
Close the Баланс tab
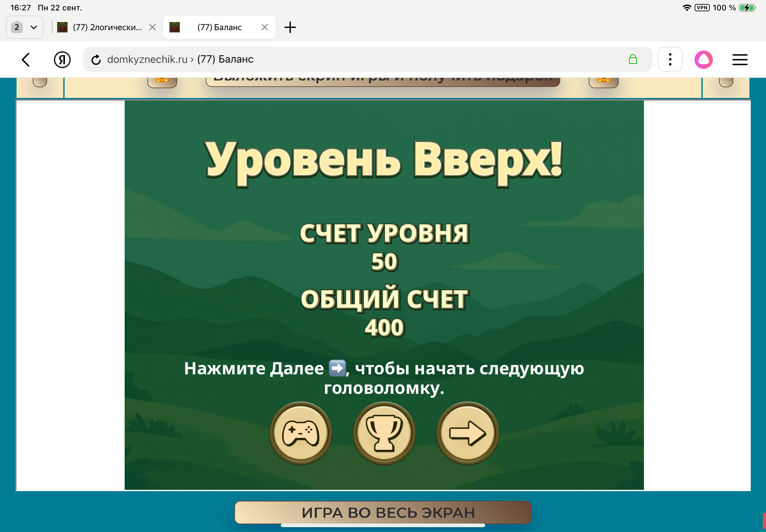[x=265, y=27]
